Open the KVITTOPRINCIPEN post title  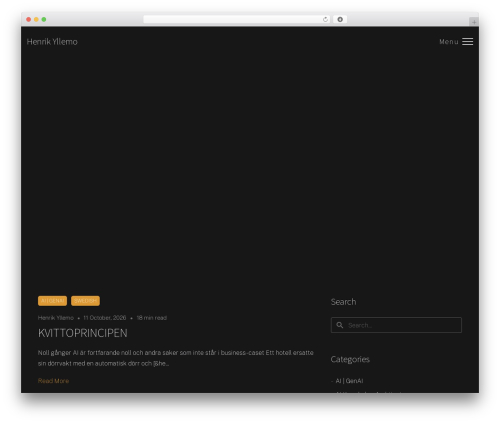click(x=83, y=333)
